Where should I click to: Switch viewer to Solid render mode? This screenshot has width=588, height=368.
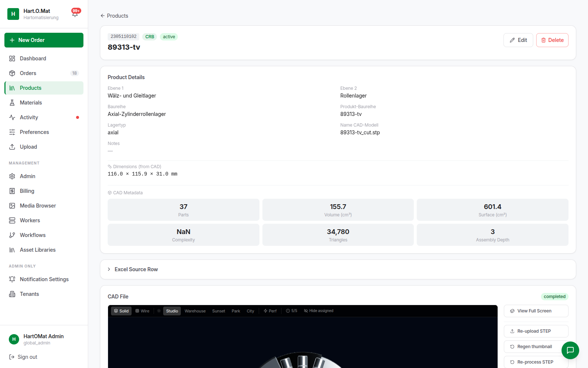[121, 311]
